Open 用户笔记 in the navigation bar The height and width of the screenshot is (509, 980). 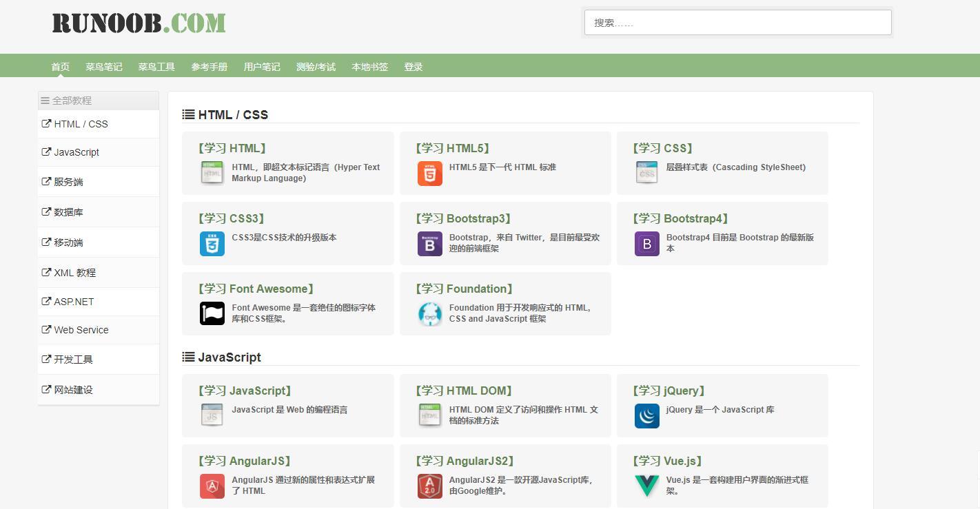[x=262, y=67]
